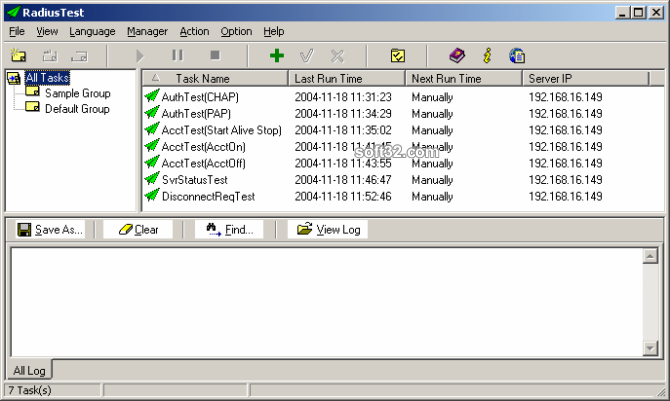Open the Help menu
670x401 pixels.
click(273, 31)
